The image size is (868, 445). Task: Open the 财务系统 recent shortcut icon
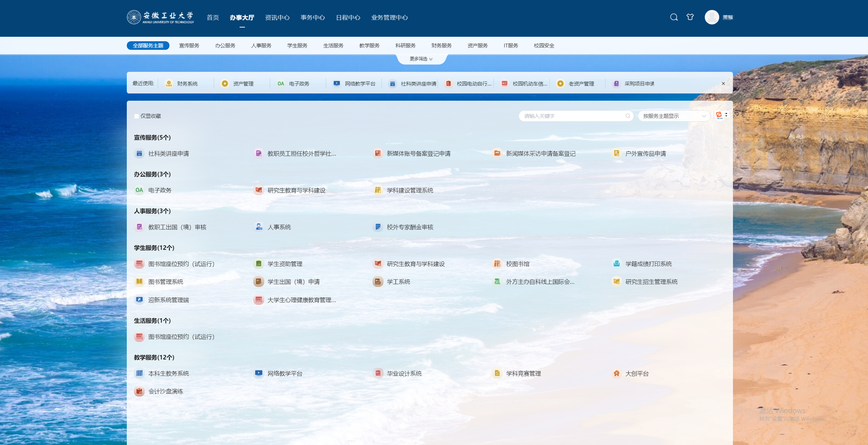[169, 84]
